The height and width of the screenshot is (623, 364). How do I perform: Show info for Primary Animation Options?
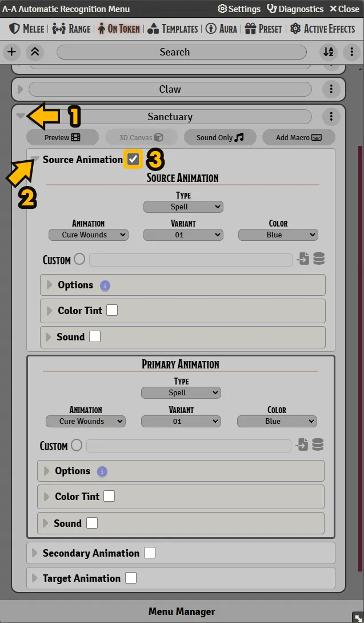tap(102, 471)
